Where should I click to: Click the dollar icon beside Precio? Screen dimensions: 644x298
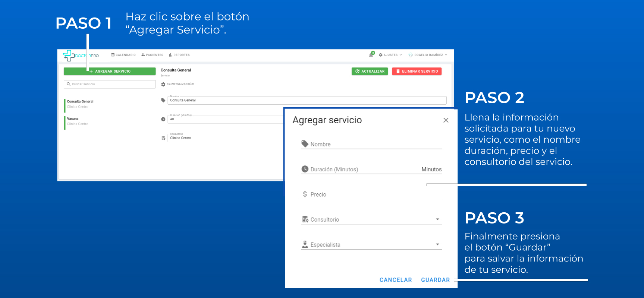click(305, 194)
